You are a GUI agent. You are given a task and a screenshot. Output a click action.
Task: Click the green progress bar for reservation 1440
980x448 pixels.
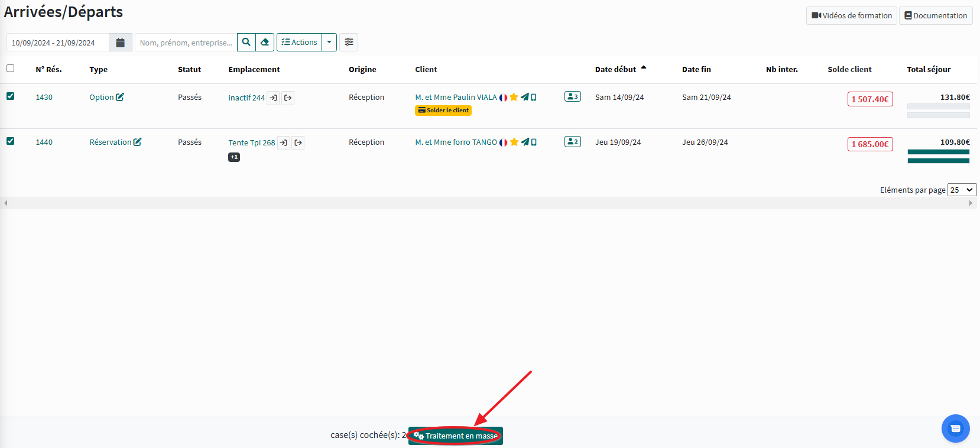click(938, 157)
